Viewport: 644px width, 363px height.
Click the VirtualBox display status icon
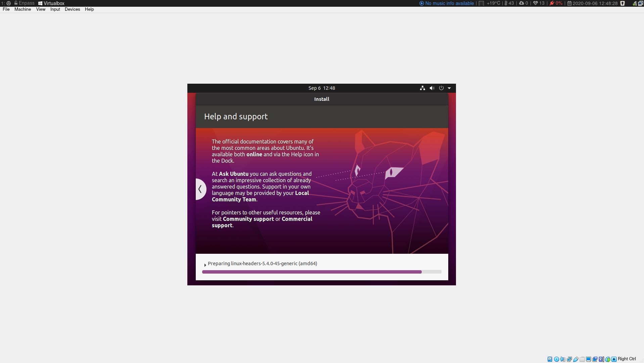[x=589, y=359]
